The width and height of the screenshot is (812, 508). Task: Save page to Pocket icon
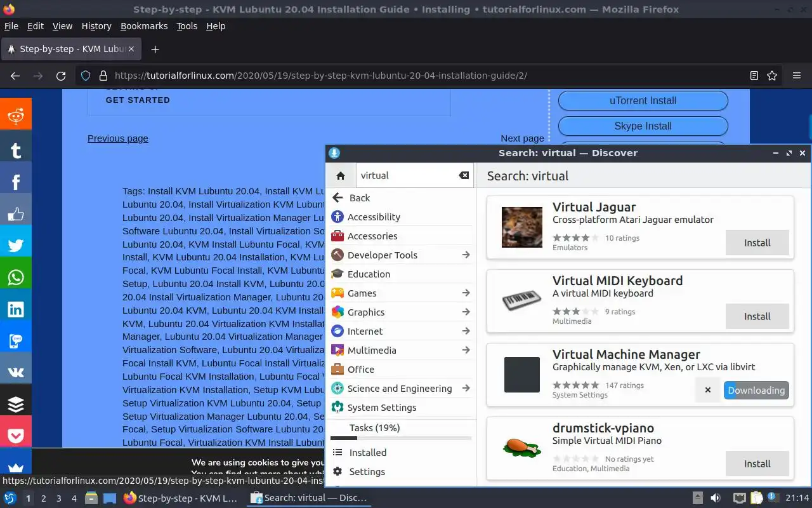point(16,436)
